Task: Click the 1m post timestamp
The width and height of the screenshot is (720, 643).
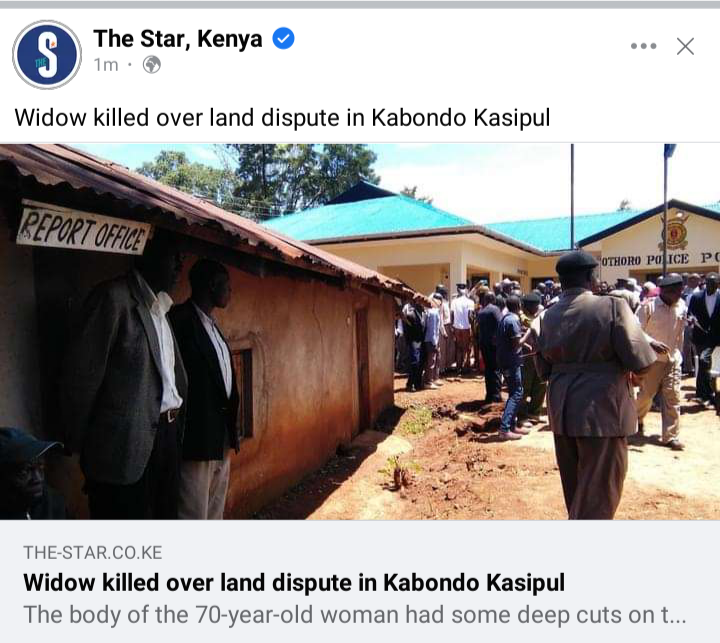Action: pos(106,65)
